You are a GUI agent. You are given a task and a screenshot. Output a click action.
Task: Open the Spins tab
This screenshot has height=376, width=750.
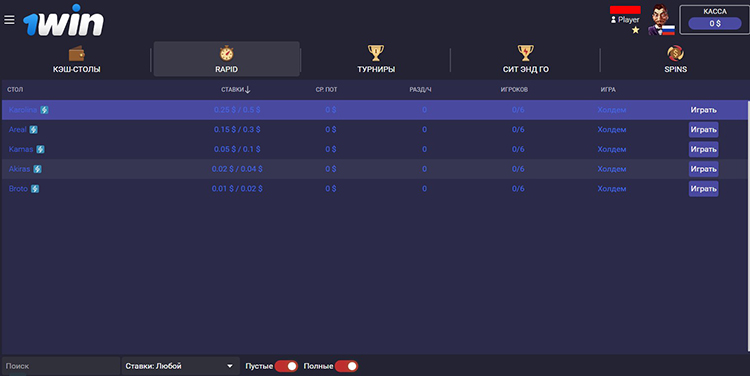675,59
